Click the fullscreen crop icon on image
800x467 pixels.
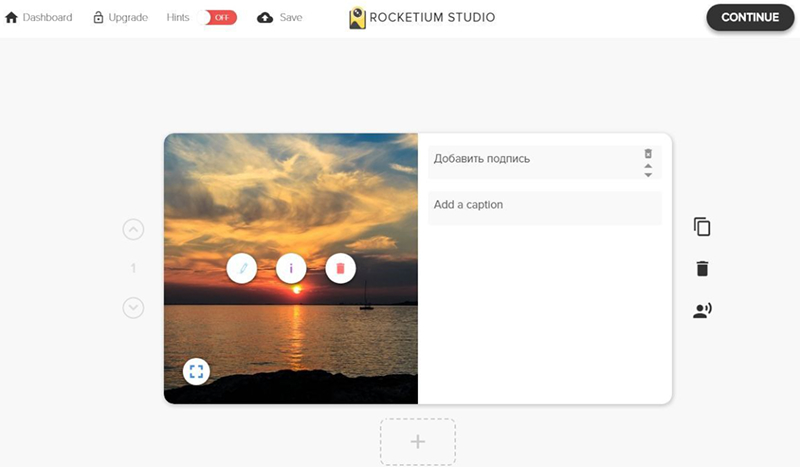pyautogui.click(x=196, y=372)
